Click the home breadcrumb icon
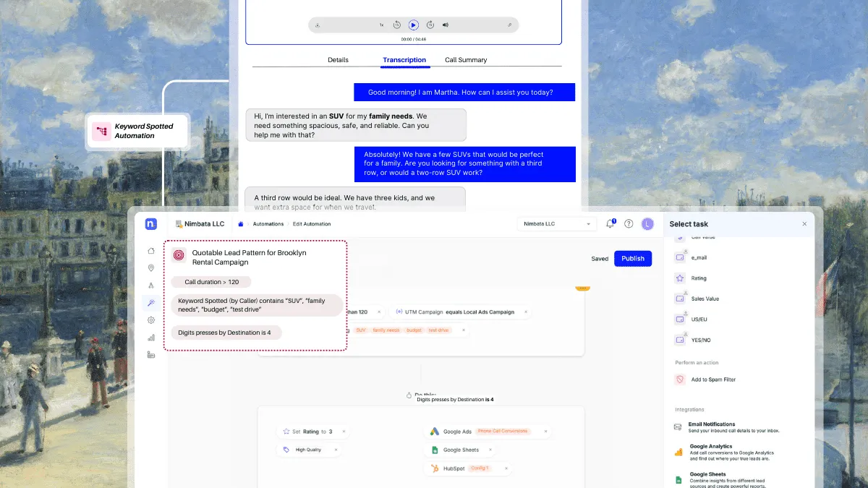Image resolution: width=868 pixels, height=488 pixels. click(x=241, y=224)
